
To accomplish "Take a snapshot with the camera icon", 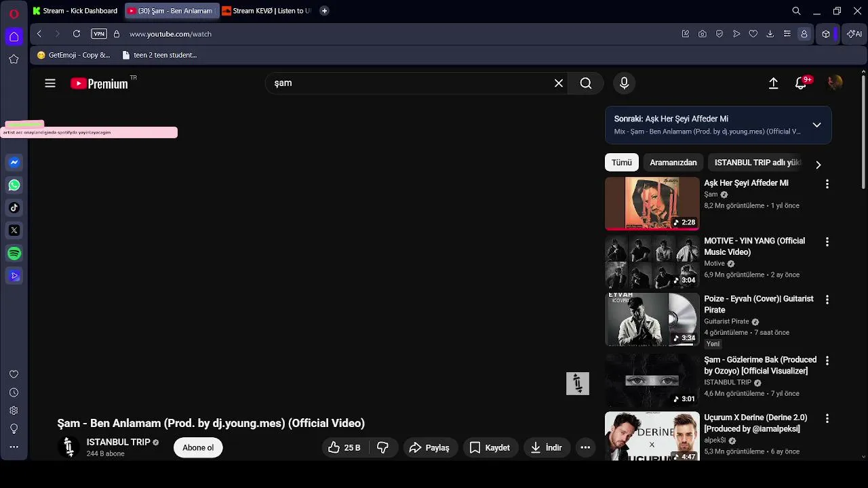I will [x=703, y=34].
